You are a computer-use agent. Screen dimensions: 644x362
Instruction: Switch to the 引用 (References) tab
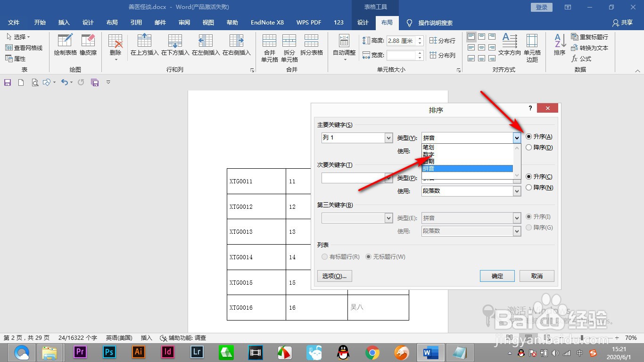point(136,23)
